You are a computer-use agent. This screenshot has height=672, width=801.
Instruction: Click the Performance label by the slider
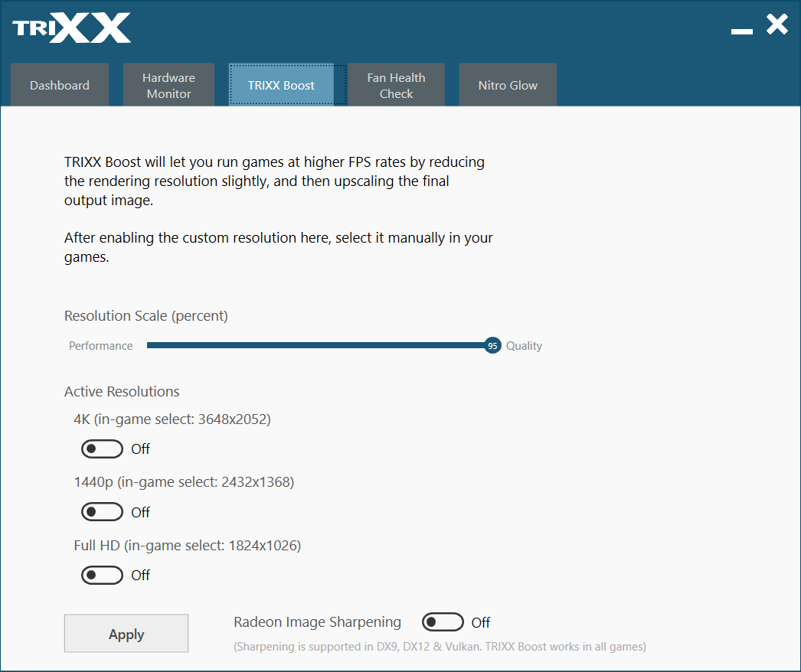click(x=101, y=346)
